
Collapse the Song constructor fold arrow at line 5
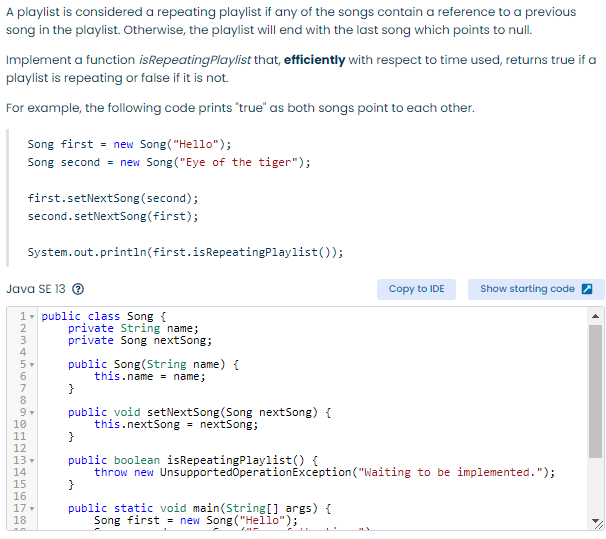pyautogui.click(x=32, y=365)
